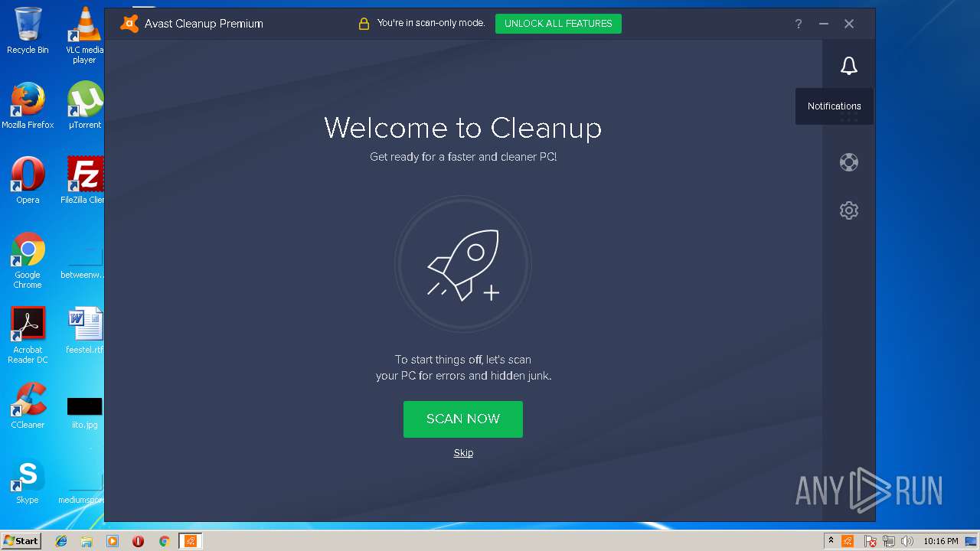
Task: Open the Windows Start menu
Action: click(21, 540)
